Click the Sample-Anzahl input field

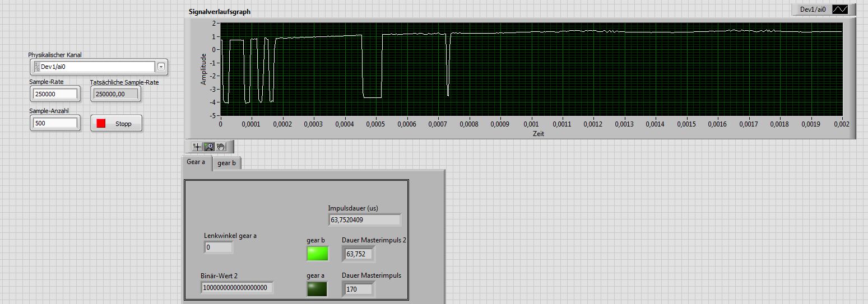55,123
